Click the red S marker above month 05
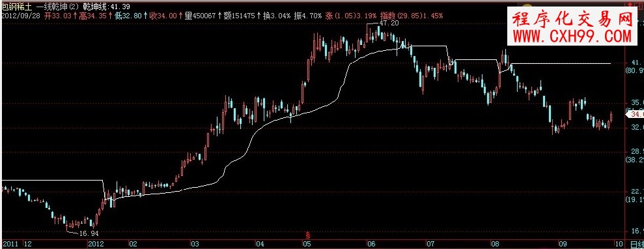Screen dimensions: 644x249 [308, 235]
